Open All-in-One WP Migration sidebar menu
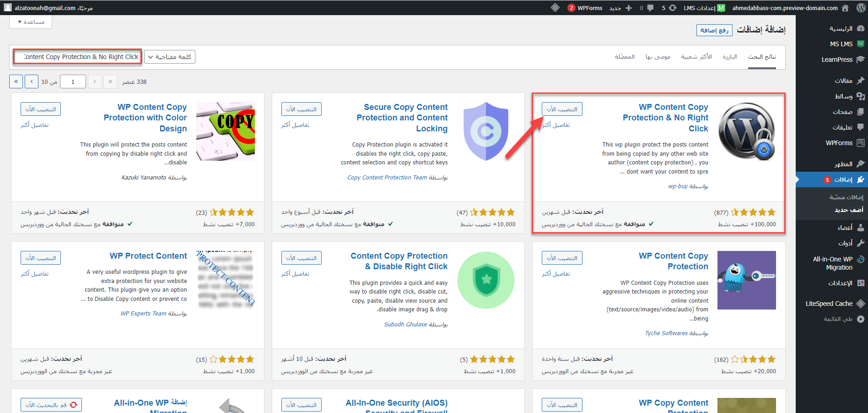 click(x=833, y=263)
